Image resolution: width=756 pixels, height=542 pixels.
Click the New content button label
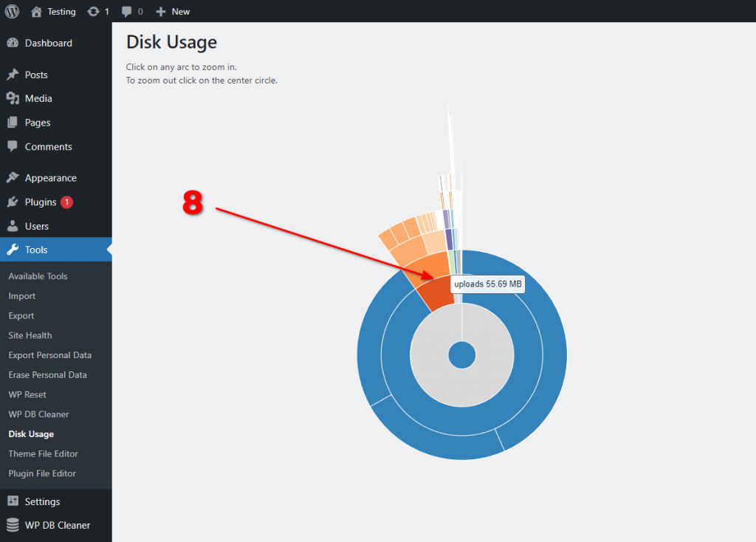click(181, 12)
